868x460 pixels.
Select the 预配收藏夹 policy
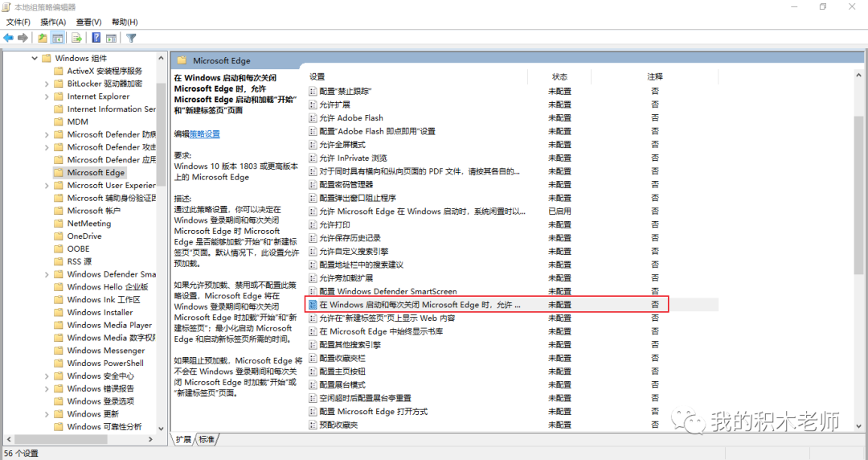tap(338, 425)
